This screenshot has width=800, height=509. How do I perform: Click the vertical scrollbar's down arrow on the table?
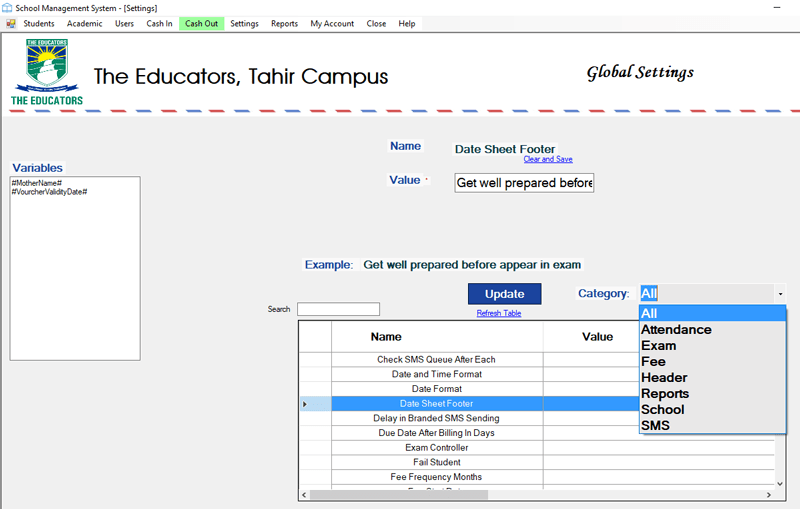[x=780, y=483]
